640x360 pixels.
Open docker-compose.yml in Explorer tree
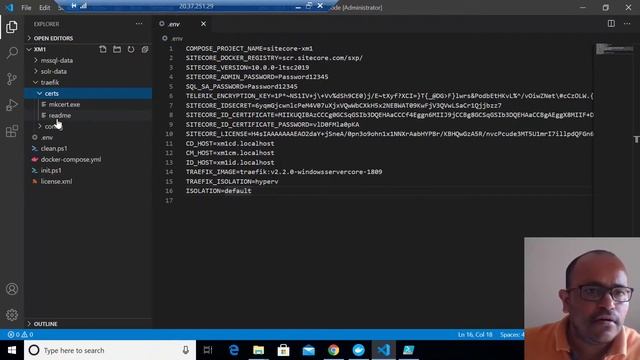pyautogui.click(x=71, y=159)
